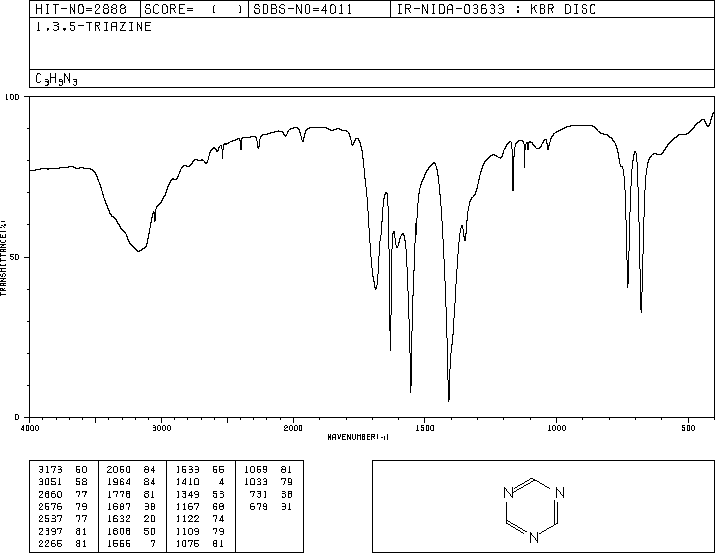Viewport: 715px width, 553px height.
Task: Select peak table entry 1167
Action: coord(200,506)
